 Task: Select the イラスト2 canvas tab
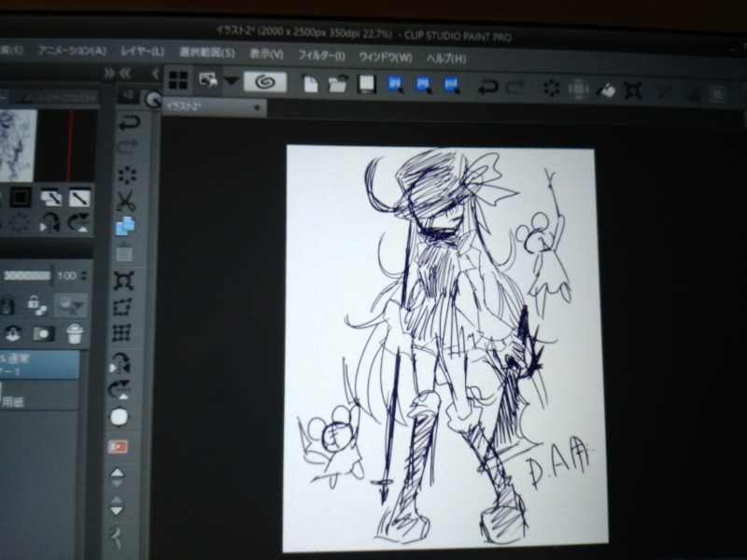[x=214, y=107]
